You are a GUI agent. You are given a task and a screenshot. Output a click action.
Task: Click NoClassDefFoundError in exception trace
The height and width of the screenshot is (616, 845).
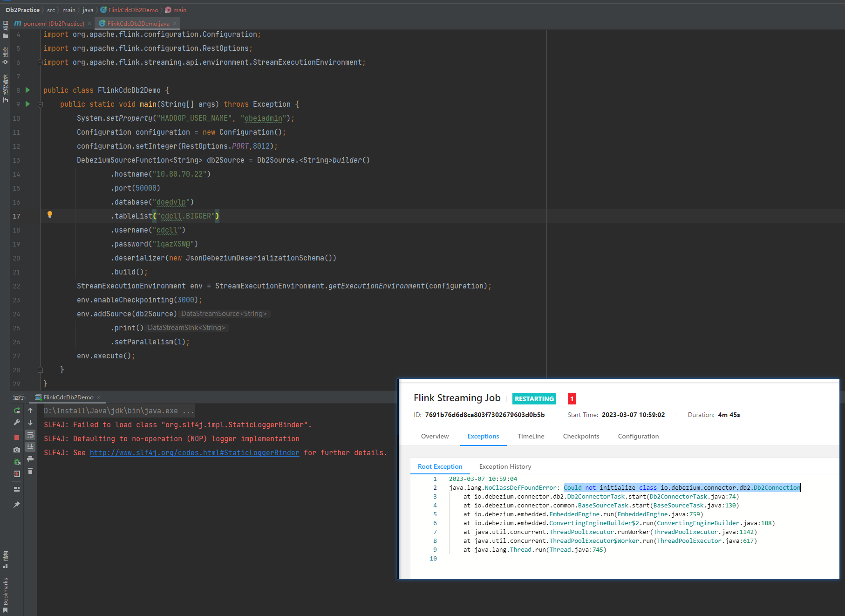point(521,487)
